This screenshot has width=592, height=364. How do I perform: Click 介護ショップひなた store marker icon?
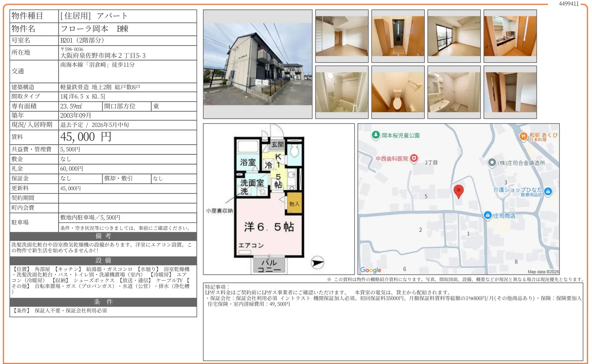[548, 191]
